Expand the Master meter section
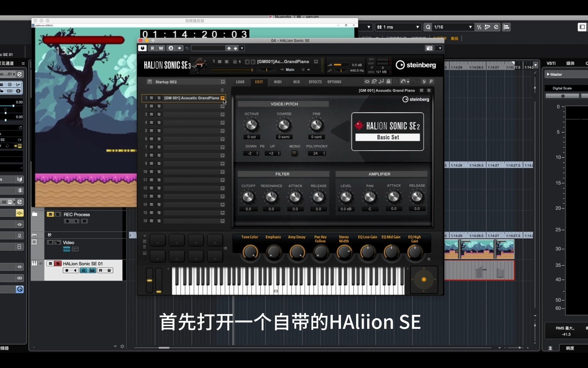The image size is (588, 368). coord(548,74)
